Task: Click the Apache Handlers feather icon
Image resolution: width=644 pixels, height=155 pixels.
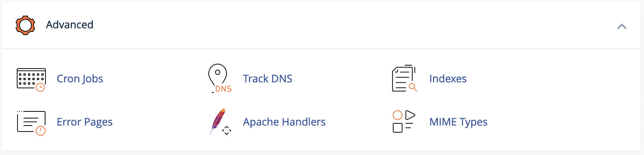Action: [220, 121]
